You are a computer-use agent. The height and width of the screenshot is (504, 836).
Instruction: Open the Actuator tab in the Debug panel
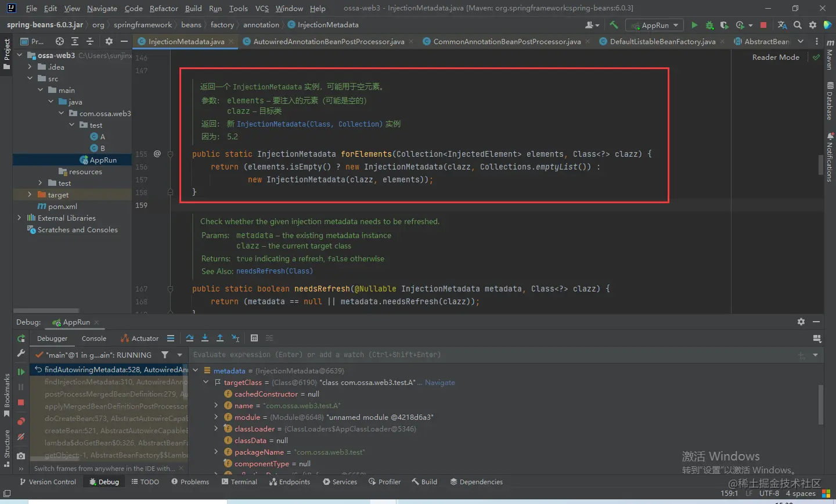139,339
